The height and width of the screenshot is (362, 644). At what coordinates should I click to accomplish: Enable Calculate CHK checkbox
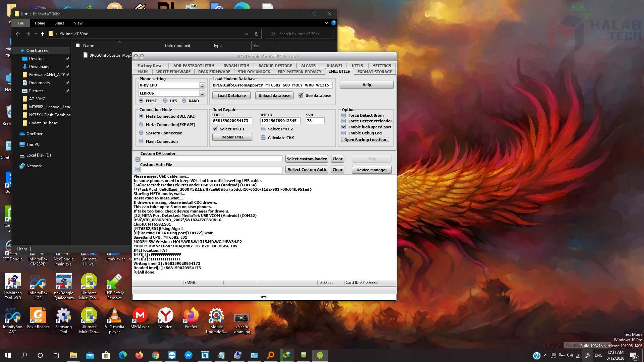click(263, 137)
